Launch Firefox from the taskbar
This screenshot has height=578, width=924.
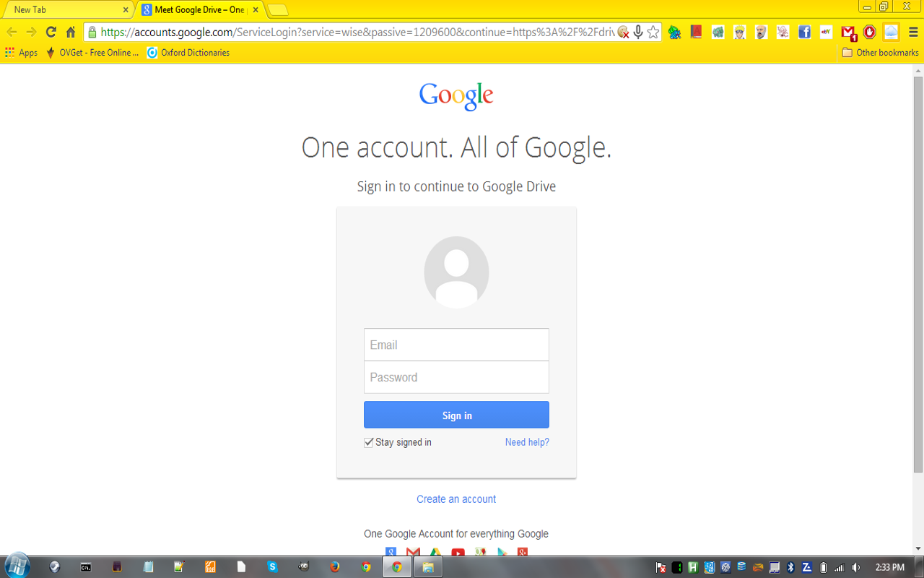click(334, 567)
